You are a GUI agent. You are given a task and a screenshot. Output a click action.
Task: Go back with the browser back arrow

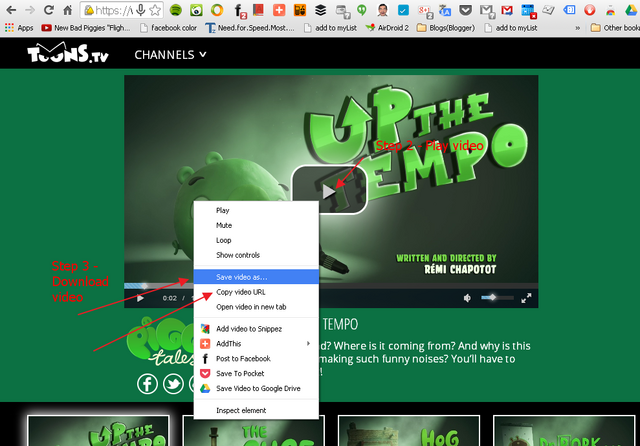[x=11, y=10]
